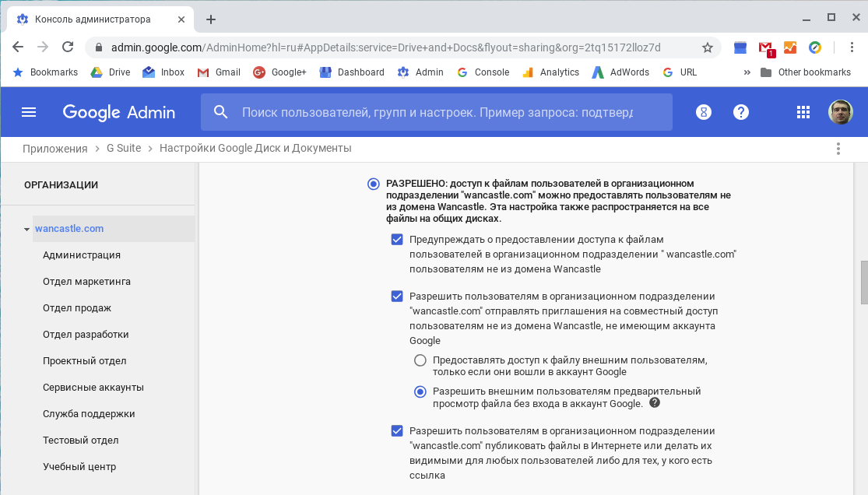Screen dimensions: 868x495
Task: Collapse the wancastle.com organization tree
Action: click(26, 230)
